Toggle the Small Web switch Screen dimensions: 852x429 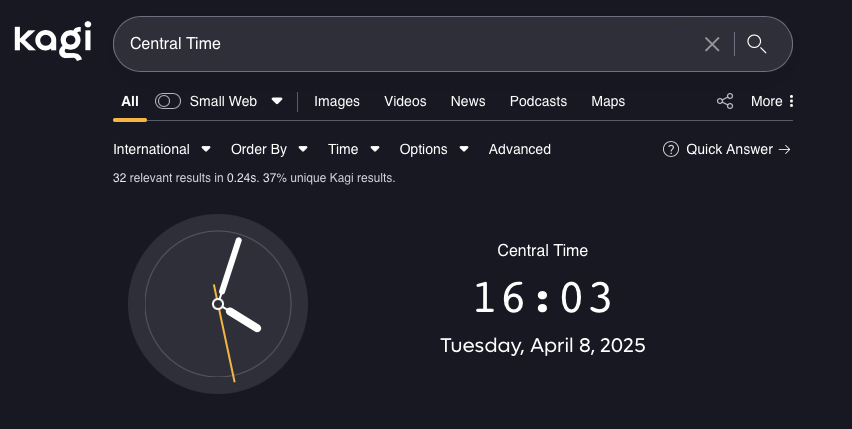[x=168, y=101]
